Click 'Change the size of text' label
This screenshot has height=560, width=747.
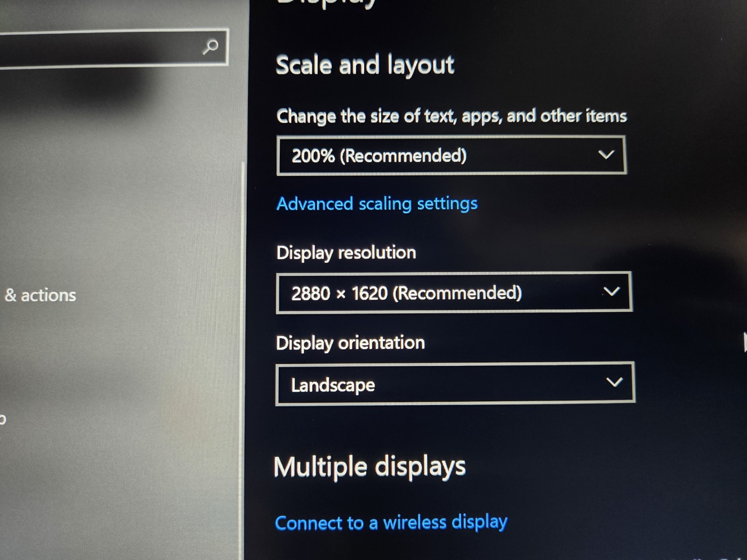click(x=451, y=116)
